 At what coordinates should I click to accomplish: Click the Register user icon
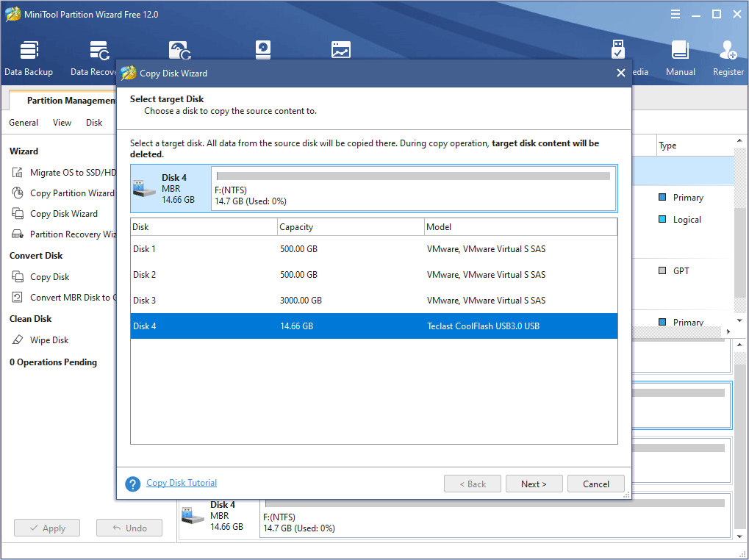tap(728, 50)
